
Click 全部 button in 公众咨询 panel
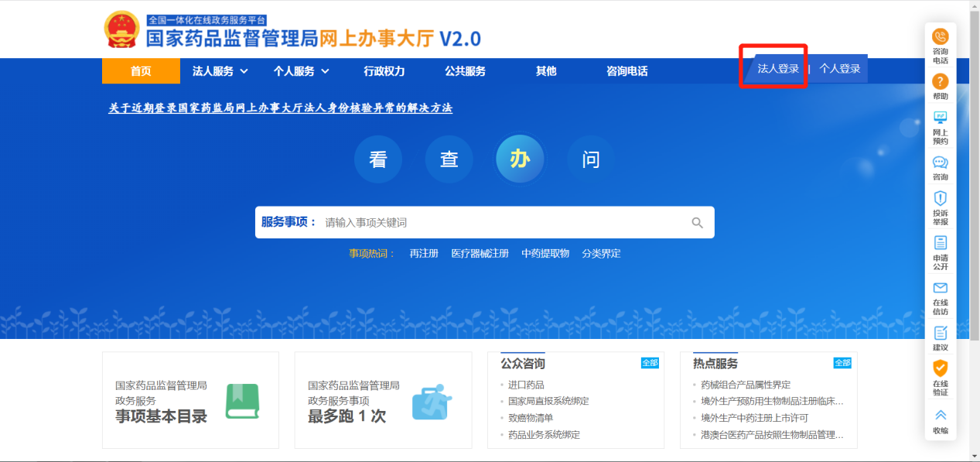coord(650,363)
